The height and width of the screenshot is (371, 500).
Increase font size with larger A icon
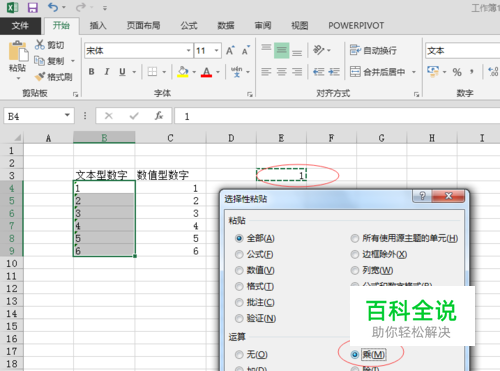[230, 50]
